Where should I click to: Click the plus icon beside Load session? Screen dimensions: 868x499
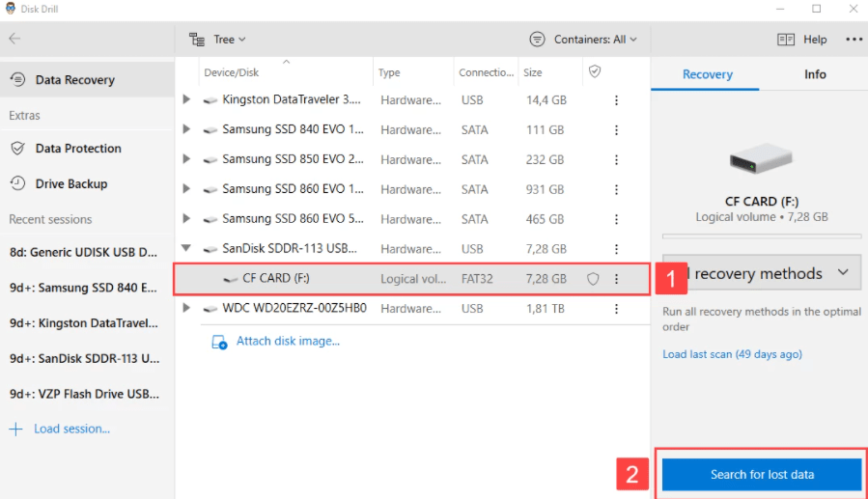point(16,430)
